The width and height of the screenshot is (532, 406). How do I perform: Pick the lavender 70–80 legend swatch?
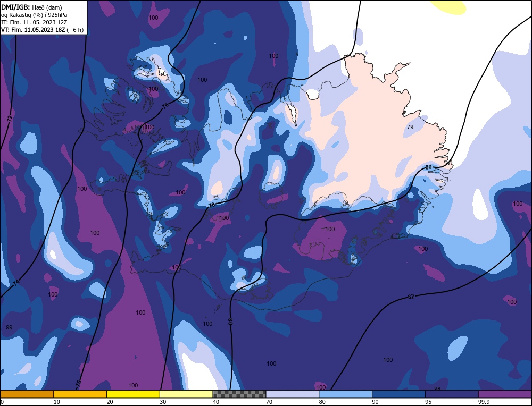pos(293,394)
